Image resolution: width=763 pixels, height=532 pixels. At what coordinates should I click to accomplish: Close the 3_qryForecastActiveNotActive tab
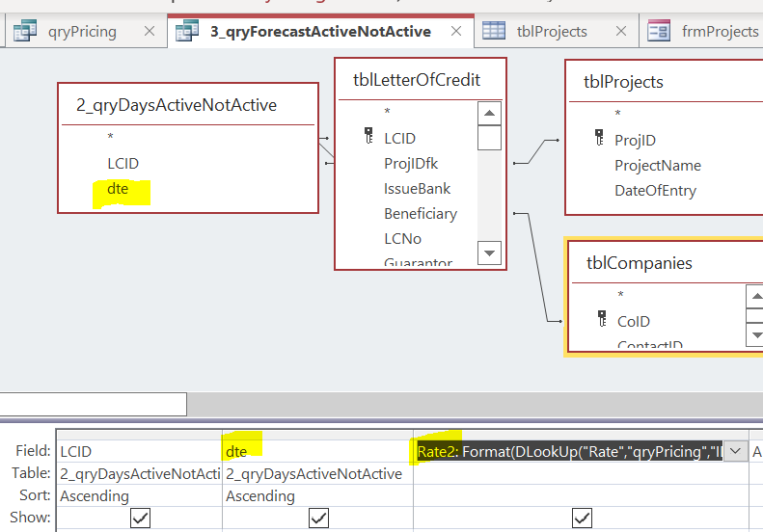[456, 32]
